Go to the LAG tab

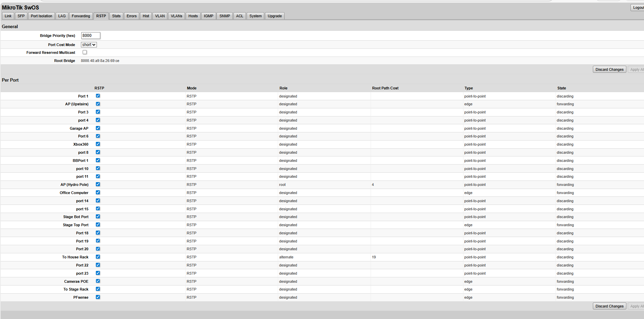62,16
